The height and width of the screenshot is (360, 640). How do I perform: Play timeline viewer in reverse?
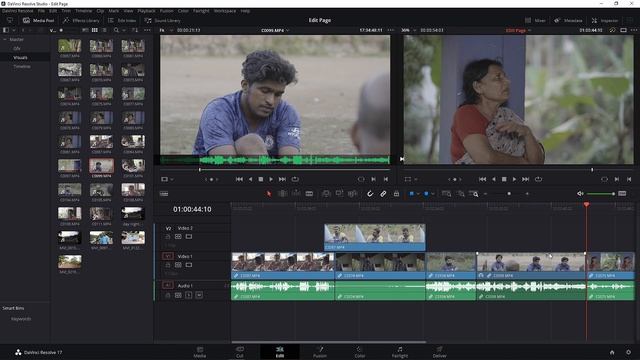click(x=493, y=179)
